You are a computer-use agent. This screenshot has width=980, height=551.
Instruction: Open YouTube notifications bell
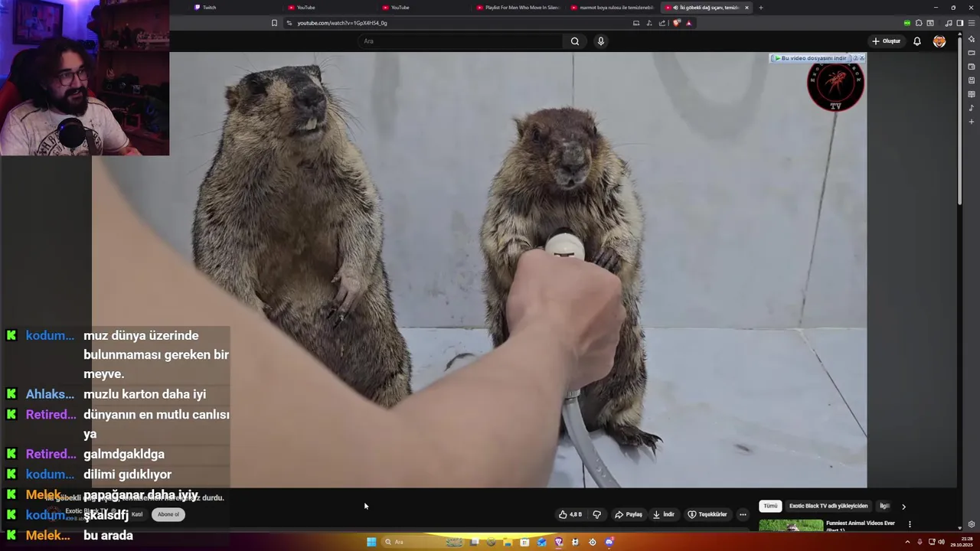(x=917, y=41)
